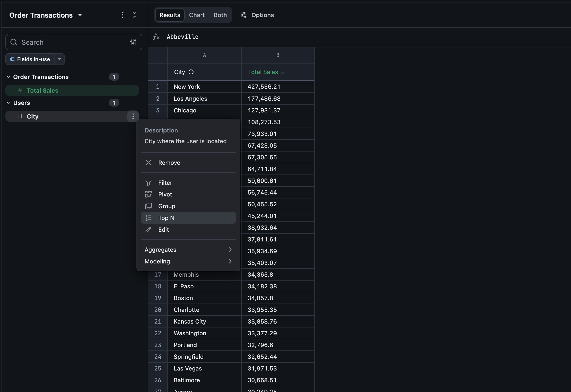
Task: Toggle the Fields in-use switch
Action: (12, 59)
